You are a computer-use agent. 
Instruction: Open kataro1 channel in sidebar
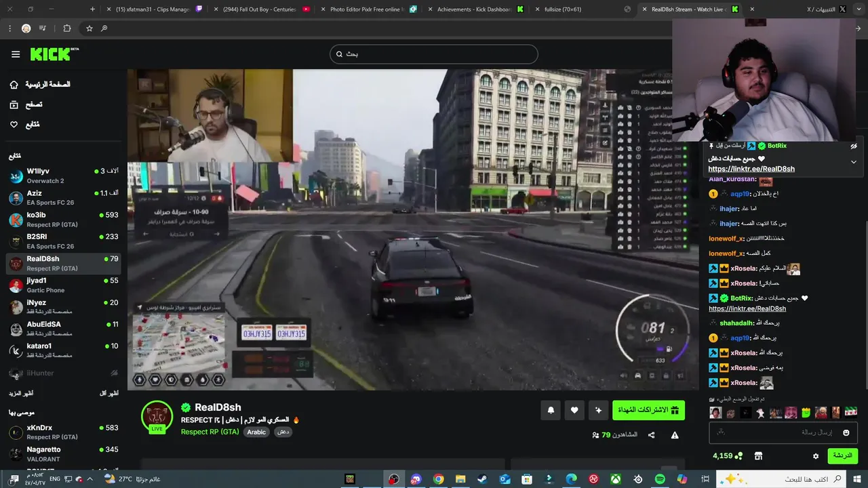(64, 350)
